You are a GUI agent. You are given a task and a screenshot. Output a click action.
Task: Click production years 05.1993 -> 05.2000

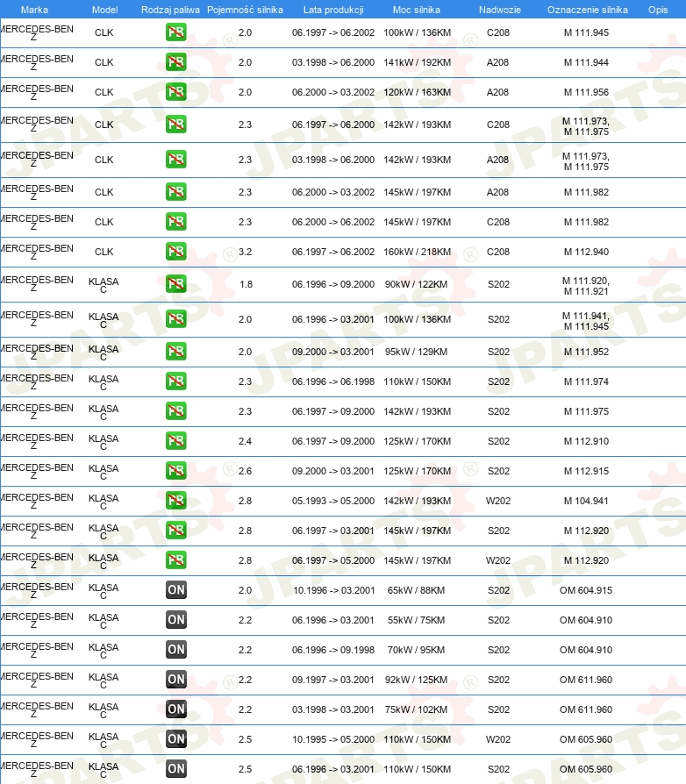coord(333,501)
